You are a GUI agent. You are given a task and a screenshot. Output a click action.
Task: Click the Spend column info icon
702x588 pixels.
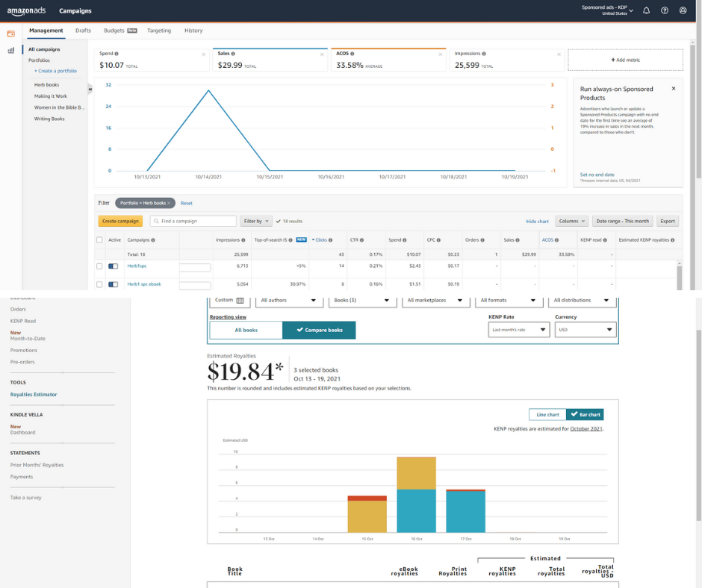tap(405, 240)
